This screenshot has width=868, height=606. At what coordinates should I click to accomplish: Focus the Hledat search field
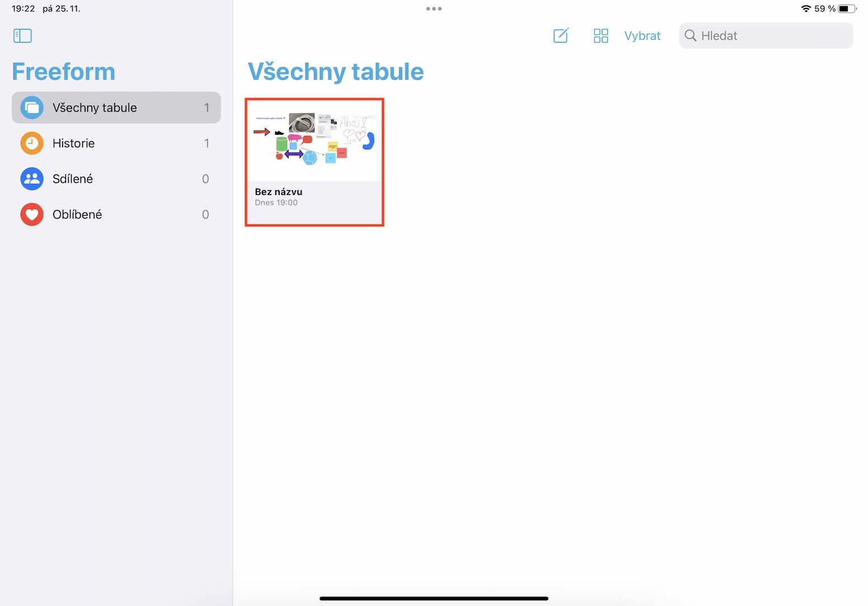point(766,36)
